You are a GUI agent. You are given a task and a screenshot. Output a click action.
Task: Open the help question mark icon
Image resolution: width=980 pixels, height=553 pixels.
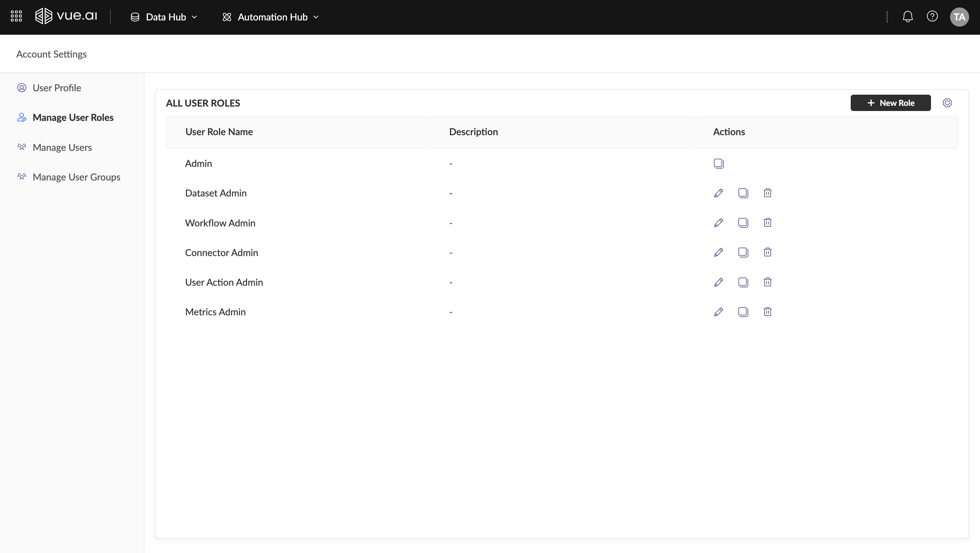click(x=932, y=16)
